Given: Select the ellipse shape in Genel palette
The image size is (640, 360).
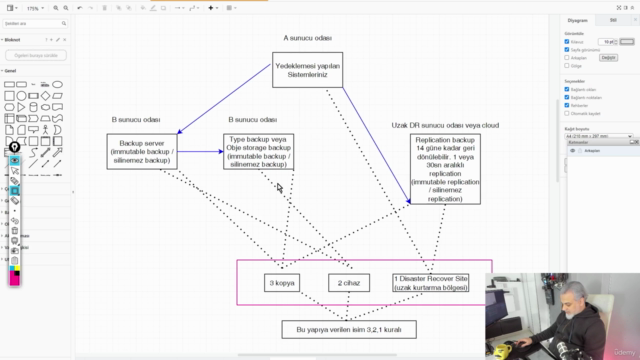Looking at the screenshot, I should (57, 84).
